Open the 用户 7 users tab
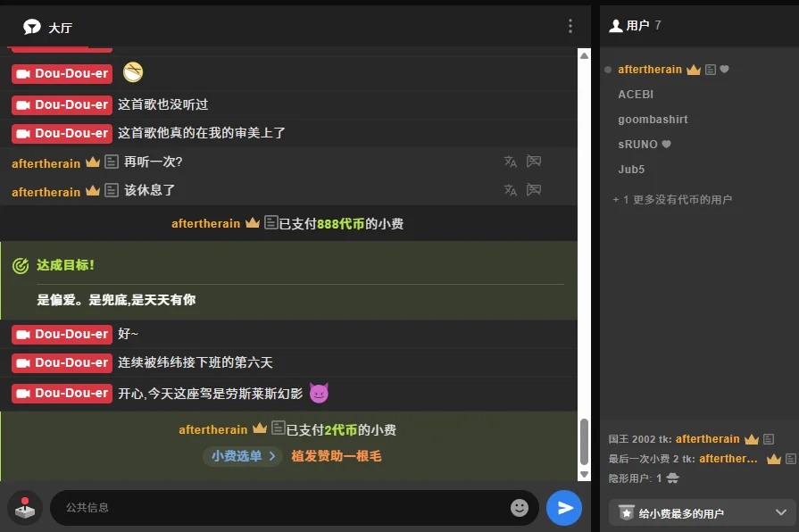This screenshot has height=532, width=799. coord(635,26)
